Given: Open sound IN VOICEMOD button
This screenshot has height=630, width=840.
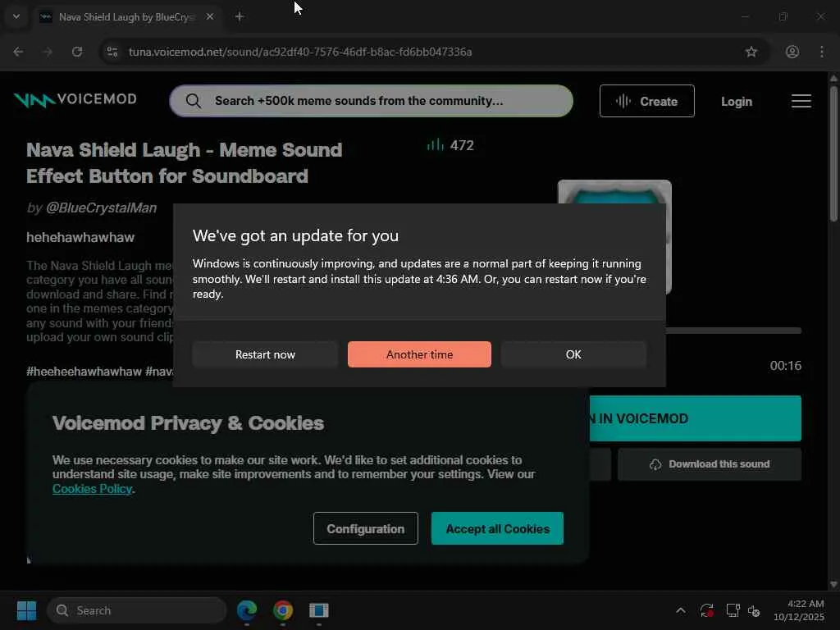Looking at the screenshot, I should (696, 418).
